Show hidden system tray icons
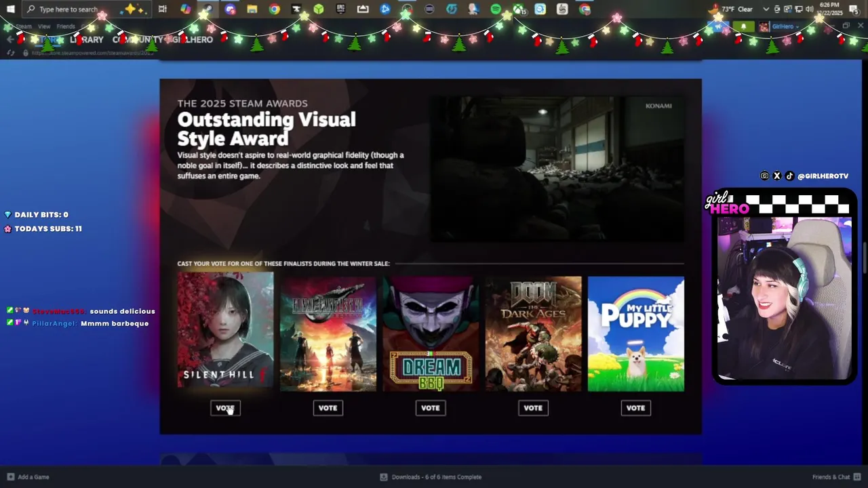868x488 pixels. coord(766,9)
